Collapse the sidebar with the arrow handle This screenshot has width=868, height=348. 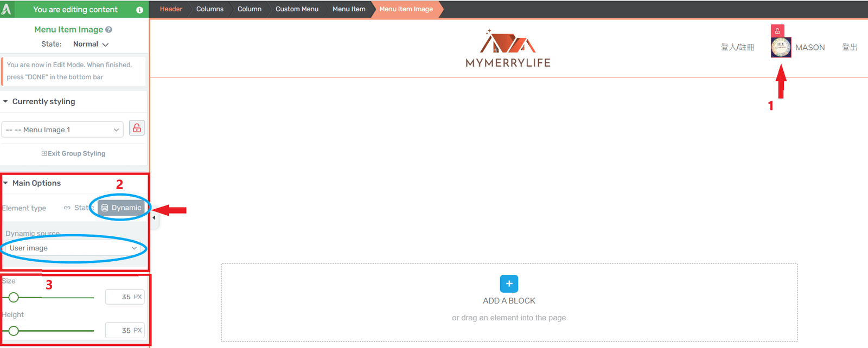coord(154,217)
